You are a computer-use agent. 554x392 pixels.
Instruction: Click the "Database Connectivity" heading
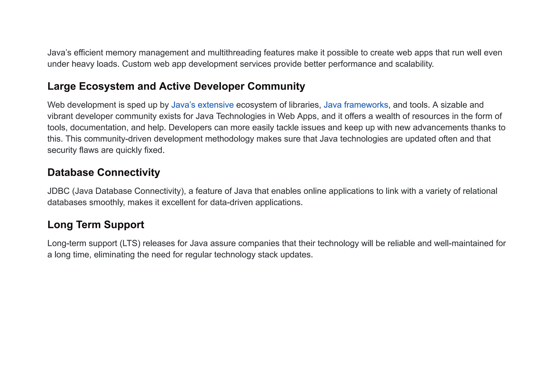tap(104, 172)
